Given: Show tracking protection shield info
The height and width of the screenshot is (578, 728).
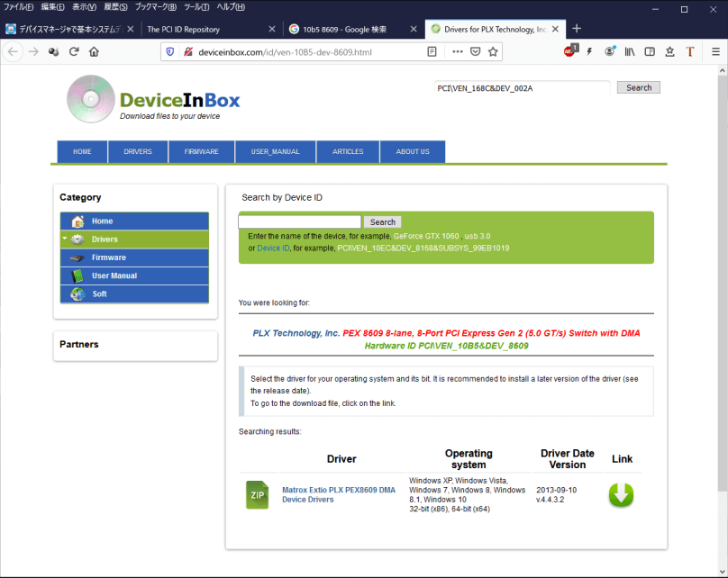Looking at the screenshot, I should pos(170,52).
